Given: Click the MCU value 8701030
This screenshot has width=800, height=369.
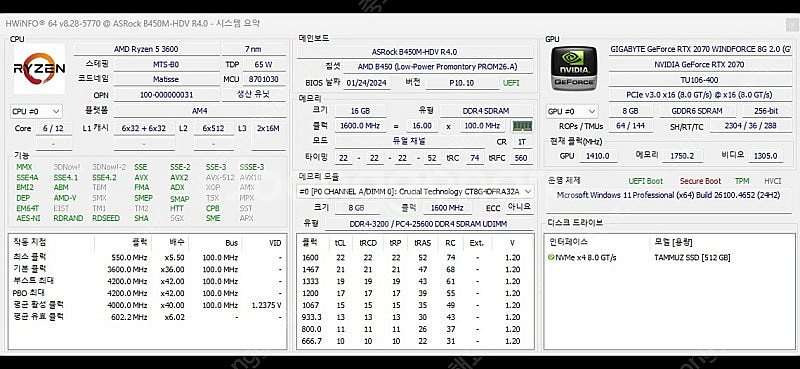Looking at the screenshot, I should (x=264, y=80).
